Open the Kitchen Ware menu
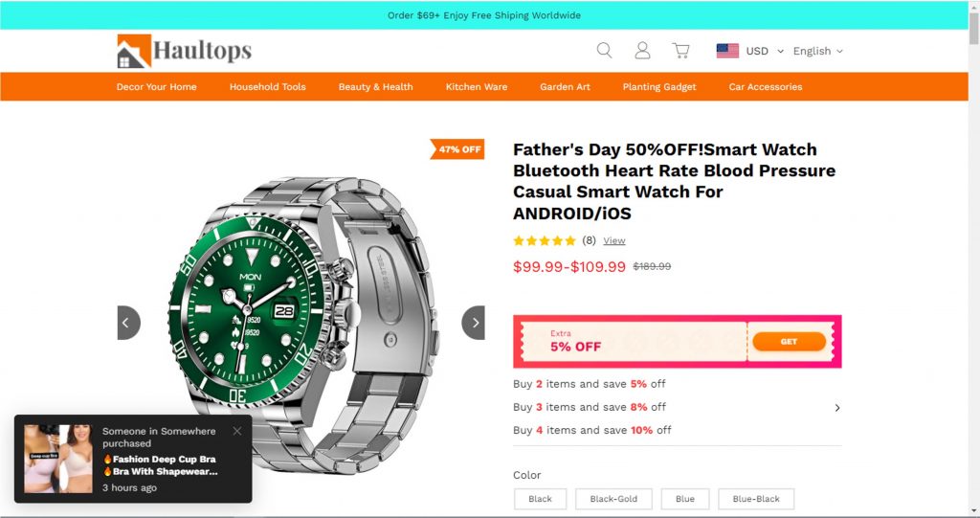The width and height of the screenshot is (980, 518). [x=477, y=86]
